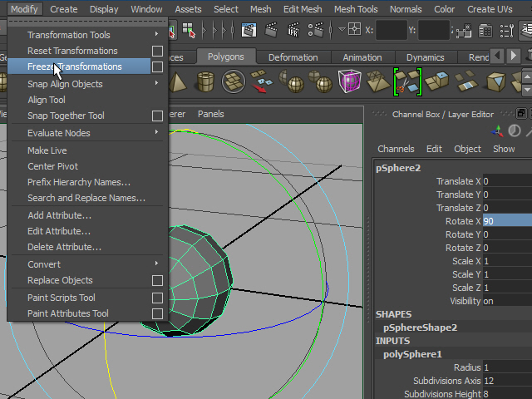This screenshot has height=399, width=532.
Task: Click the Rotate X value field
Action: click(507, 221)
